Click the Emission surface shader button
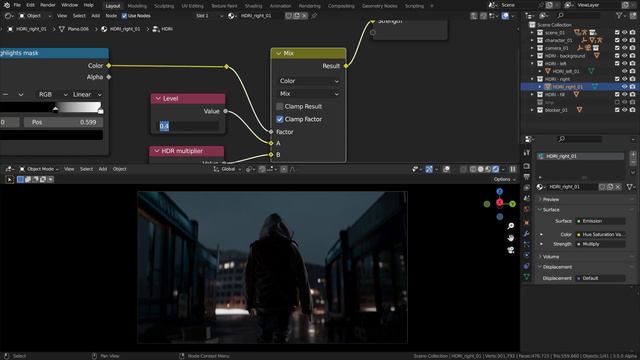640x360 pixels. click(600, 221)
